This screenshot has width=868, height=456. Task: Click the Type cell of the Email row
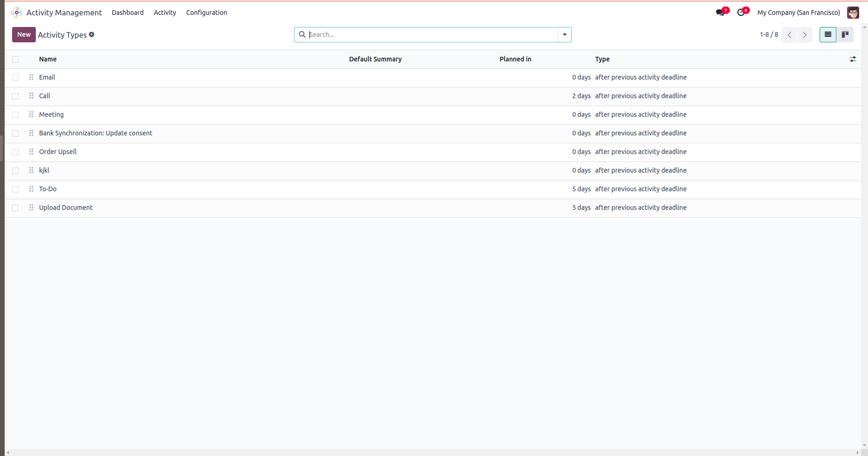(641, 77)
